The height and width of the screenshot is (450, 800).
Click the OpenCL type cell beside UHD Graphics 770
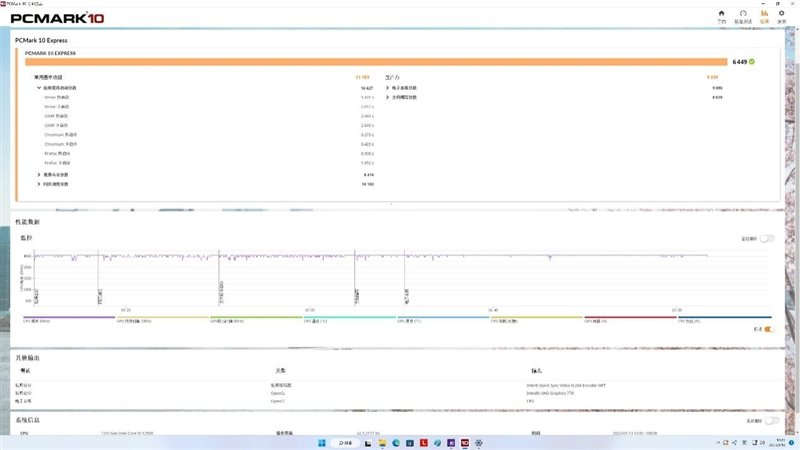point(278,393)
